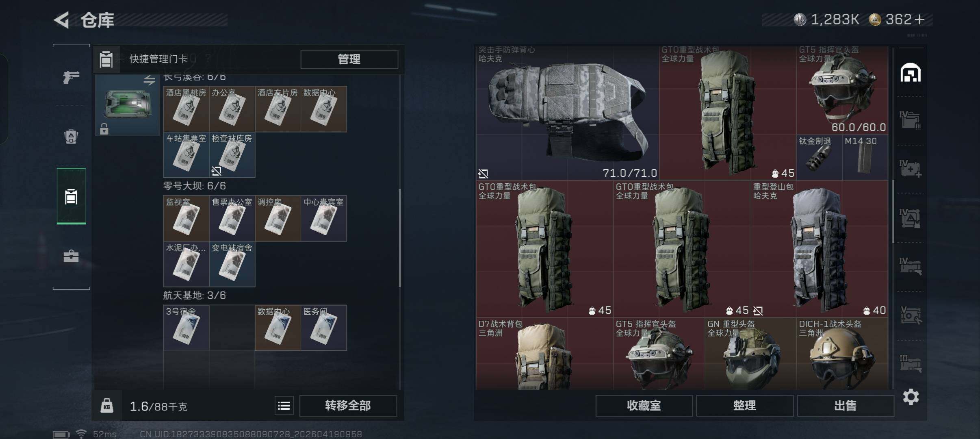Select the keycard case sidebar tab

coord(71,197)
